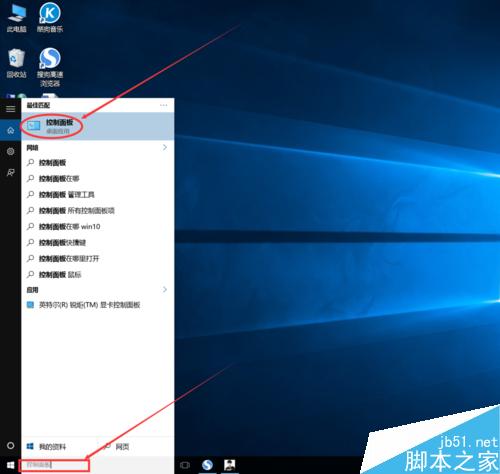Expand the hamburger menu in search sidebar
This screenshot has height=474, width=500.
pyautogui.click(x=11, y=109)
